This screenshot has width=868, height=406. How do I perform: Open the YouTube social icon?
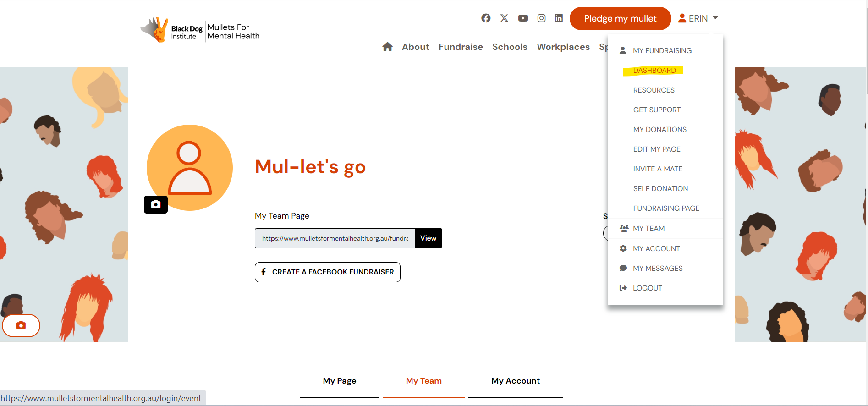click(523, 18)
